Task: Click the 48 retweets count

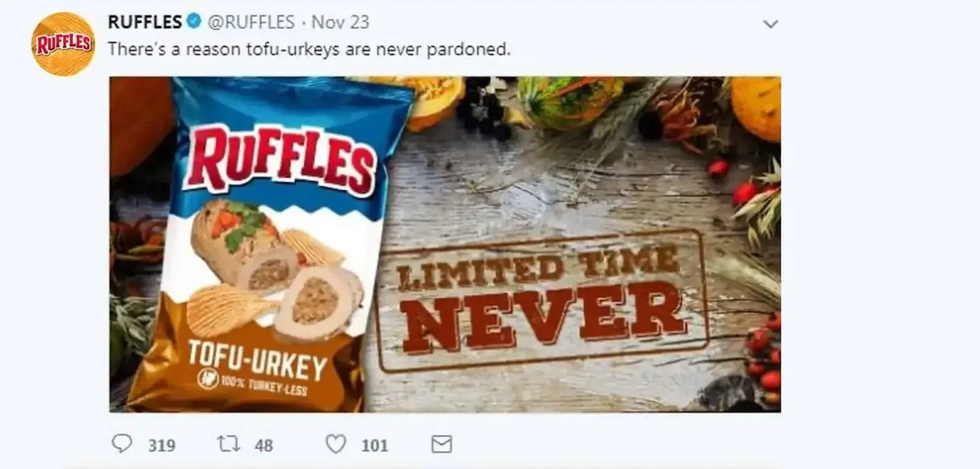Action: click(263, 445)
